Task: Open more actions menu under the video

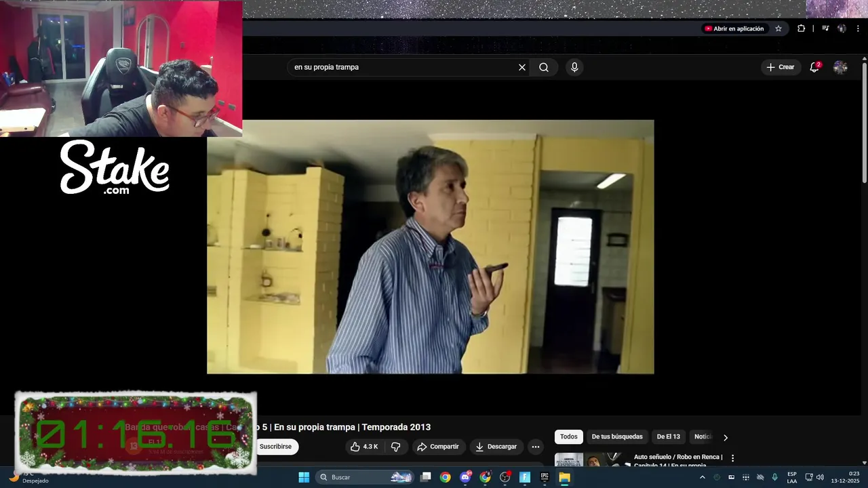Action: (x=536, y=447)
